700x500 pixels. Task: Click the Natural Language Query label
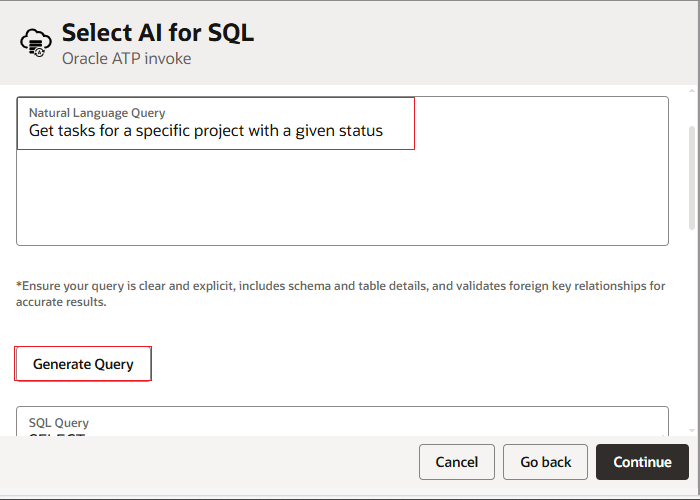97,113
